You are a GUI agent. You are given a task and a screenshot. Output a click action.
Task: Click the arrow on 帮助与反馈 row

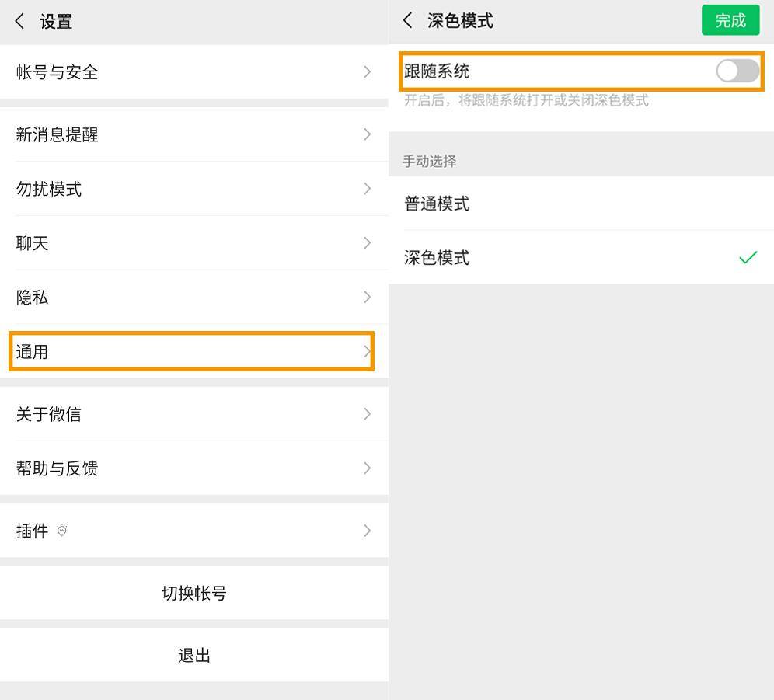click(x=368, y=468)
